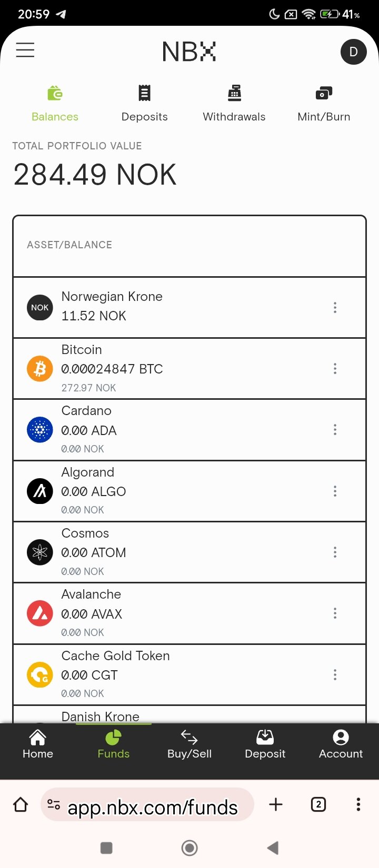
Task: Show options for the Avalanche balance
Action: (335, 613)
